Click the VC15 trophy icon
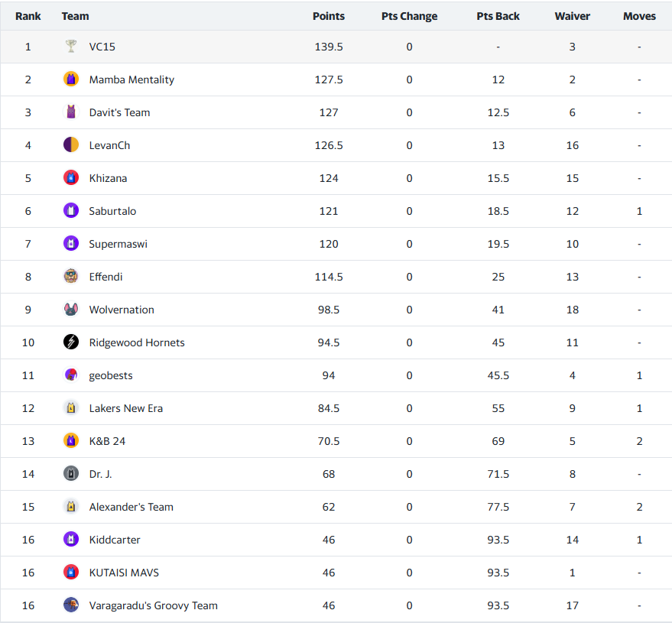 click(x=71, y=47)
